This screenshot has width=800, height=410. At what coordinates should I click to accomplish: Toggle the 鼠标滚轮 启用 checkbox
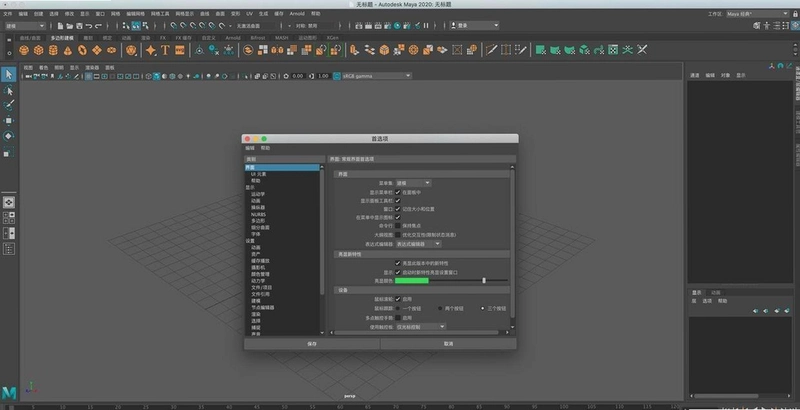(x=397, y=299)
